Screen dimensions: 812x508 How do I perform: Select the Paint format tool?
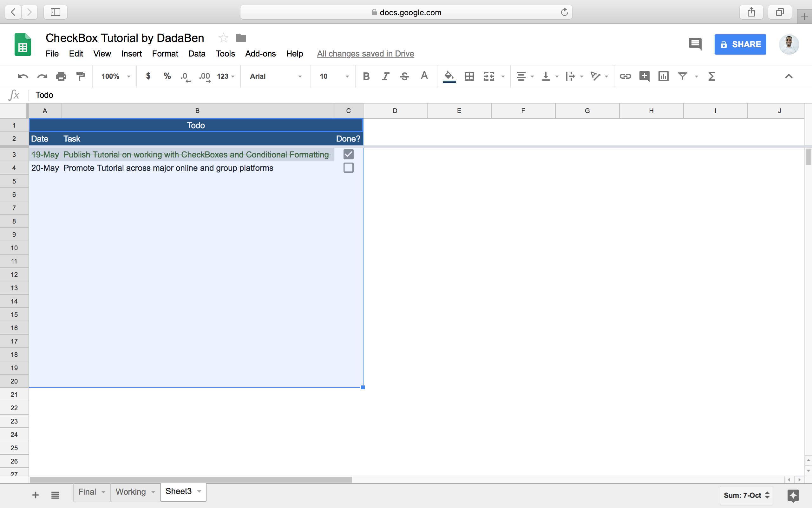pos(81,76)
